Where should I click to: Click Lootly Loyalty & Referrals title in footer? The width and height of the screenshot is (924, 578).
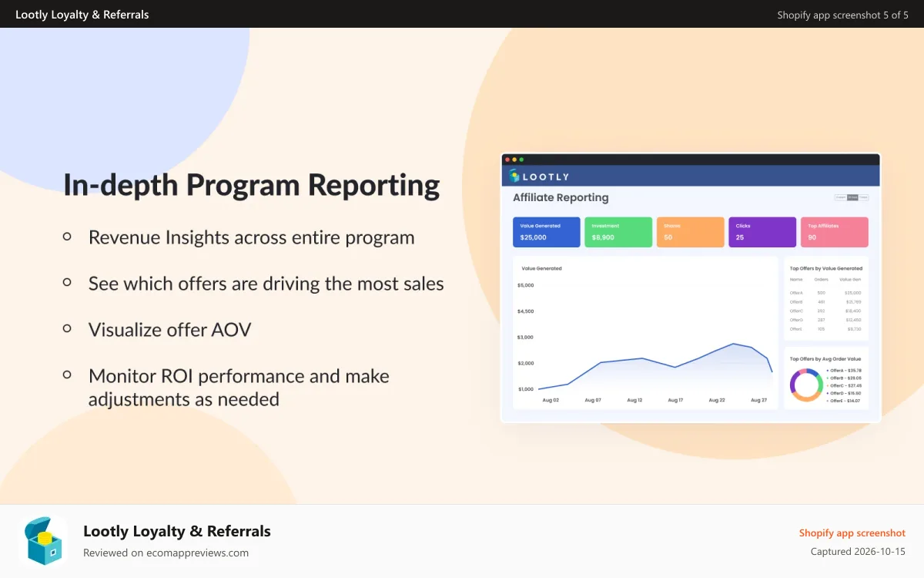point(177,531)
